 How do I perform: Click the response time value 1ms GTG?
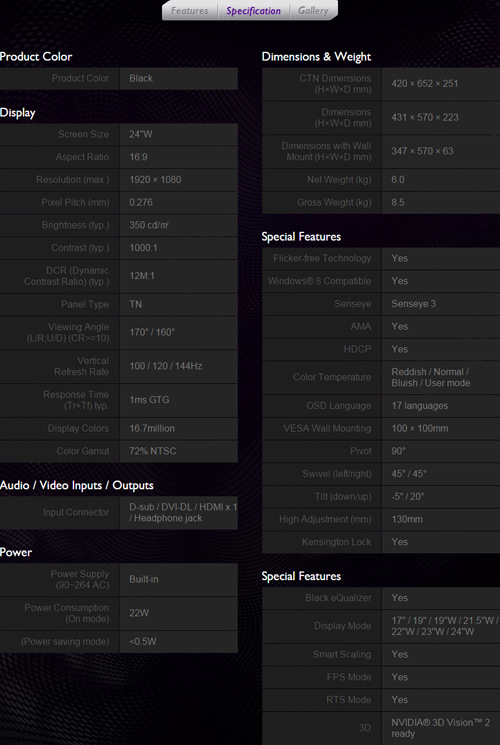point(149,400)
